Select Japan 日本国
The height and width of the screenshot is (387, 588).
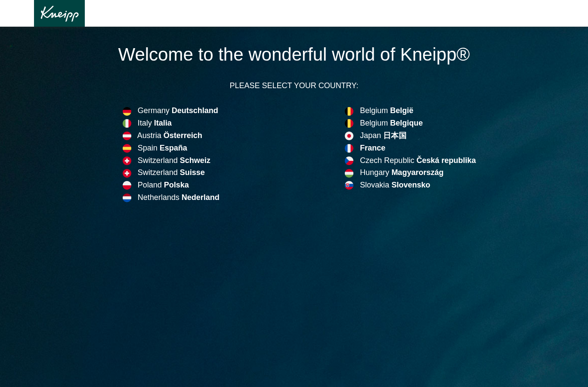pos(383,135)
